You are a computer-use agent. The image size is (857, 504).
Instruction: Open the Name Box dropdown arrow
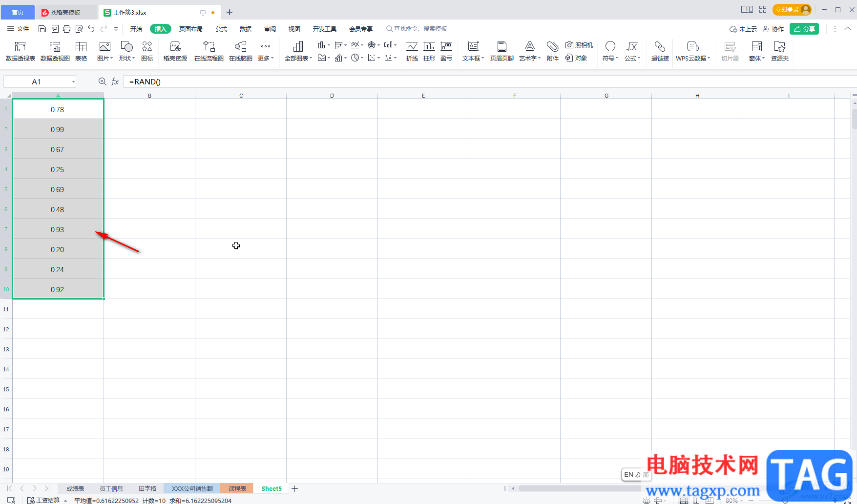(x=73, y=81)
